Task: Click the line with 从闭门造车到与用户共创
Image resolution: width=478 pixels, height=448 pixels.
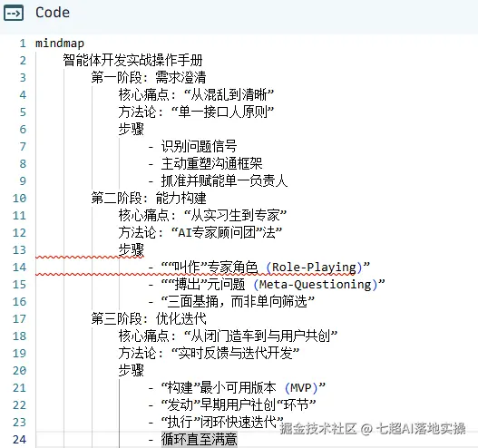Action: tap(228, 336)
